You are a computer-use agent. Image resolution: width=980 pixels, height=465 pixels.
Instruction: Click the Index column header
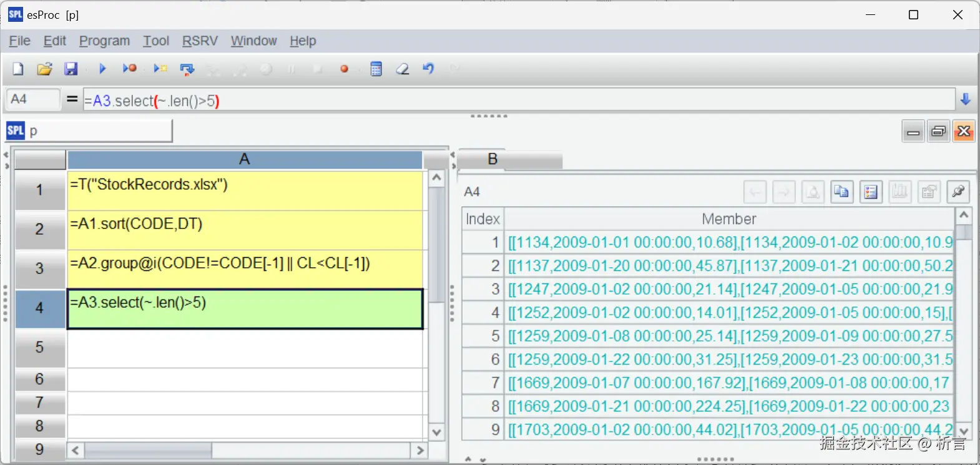[483, 219]
